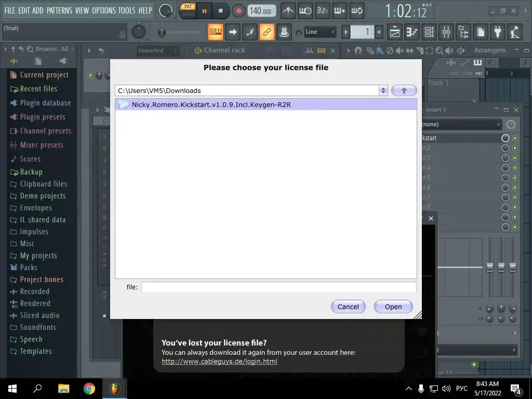Click the Channel rack graph editor icon

pyautogui.click(x=309, y=50)
